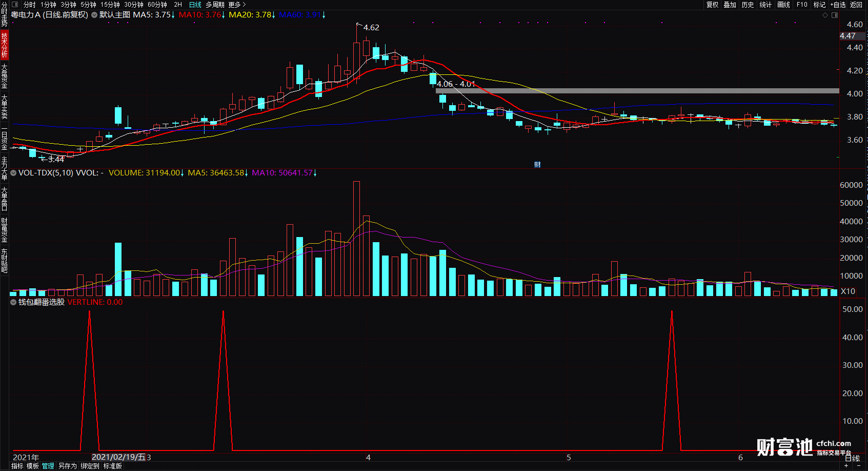
Task: Click the MA10 down arrow indicator
Action: tap(224, 15)
